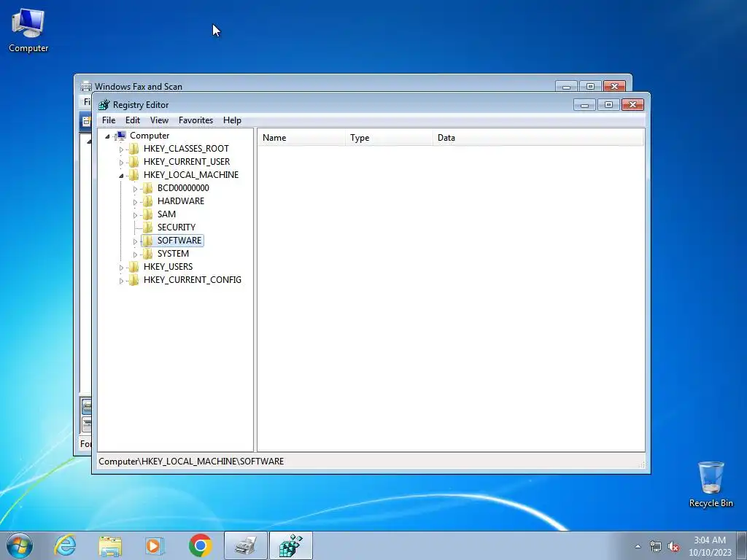Click the Show desktop button
The width and height of the screenshot is (747, 560).
pos(742,545)
